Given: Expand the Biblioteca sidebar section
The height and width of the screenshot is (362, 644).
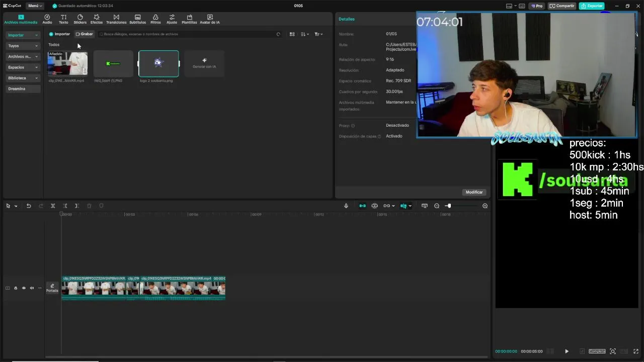Looking at the screenshot, I should click(23, 78).
